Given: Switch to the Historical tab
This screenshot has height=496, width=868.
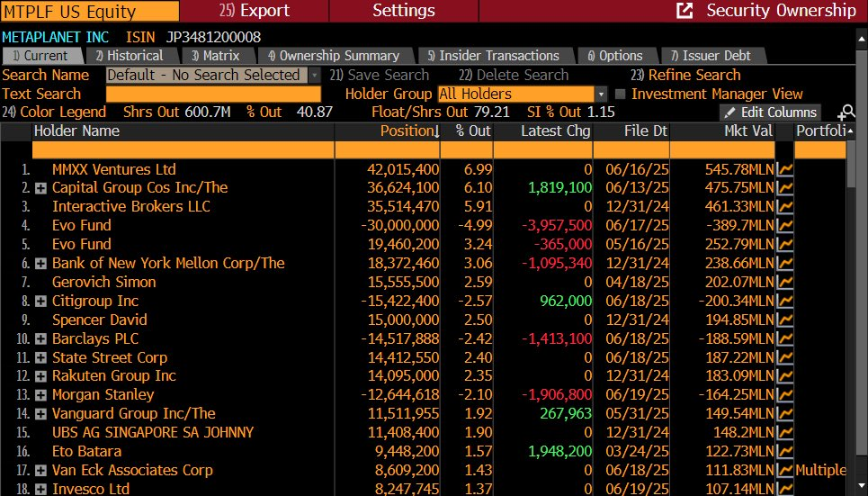Looking at the screenshot, I should [130, 56].
